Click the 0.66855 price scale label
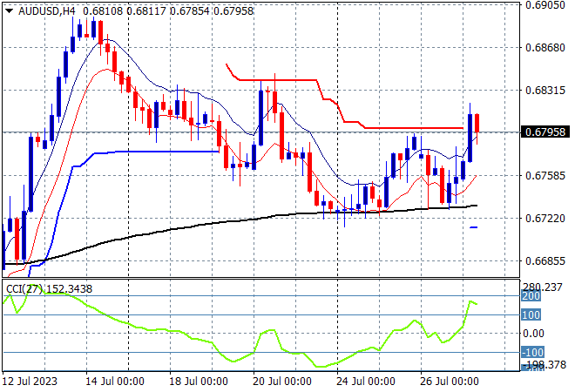The height and width of the screenshot is (392, 575). (545, 261)
